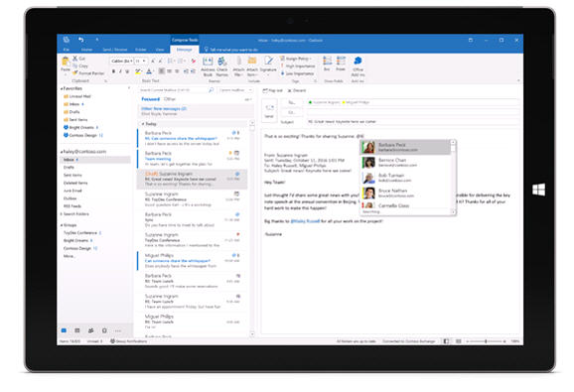Open the font name dropdown
Screen dimensions: 574x392
tap(122, 61)
